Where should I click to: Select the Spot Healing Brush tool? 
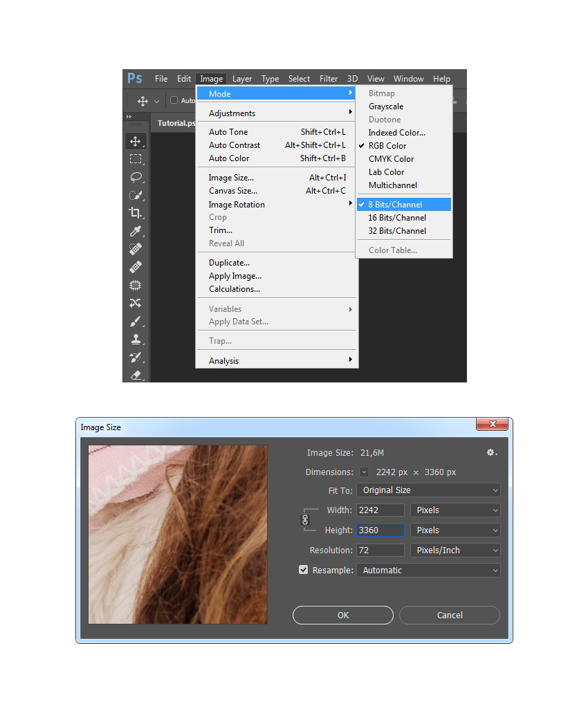coord(136,249)
